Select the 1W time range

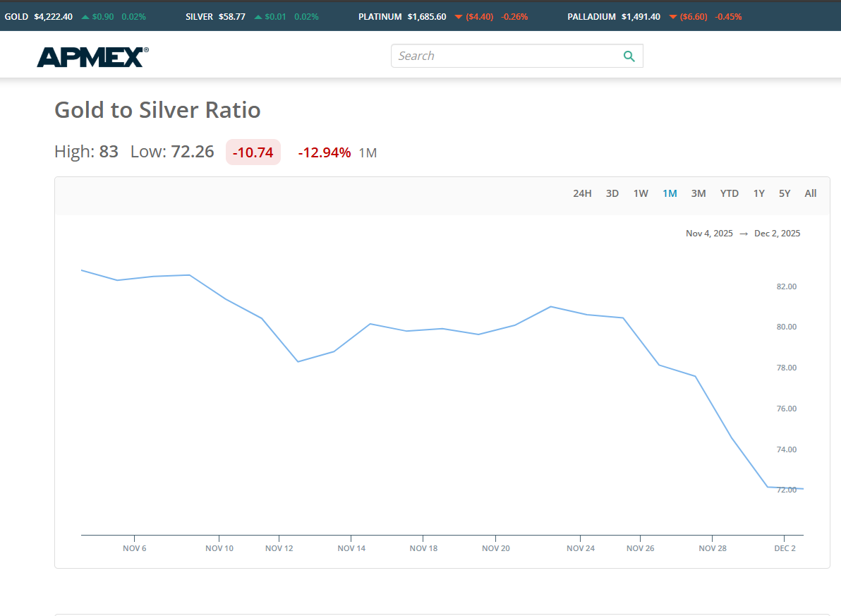coord(641,193)
